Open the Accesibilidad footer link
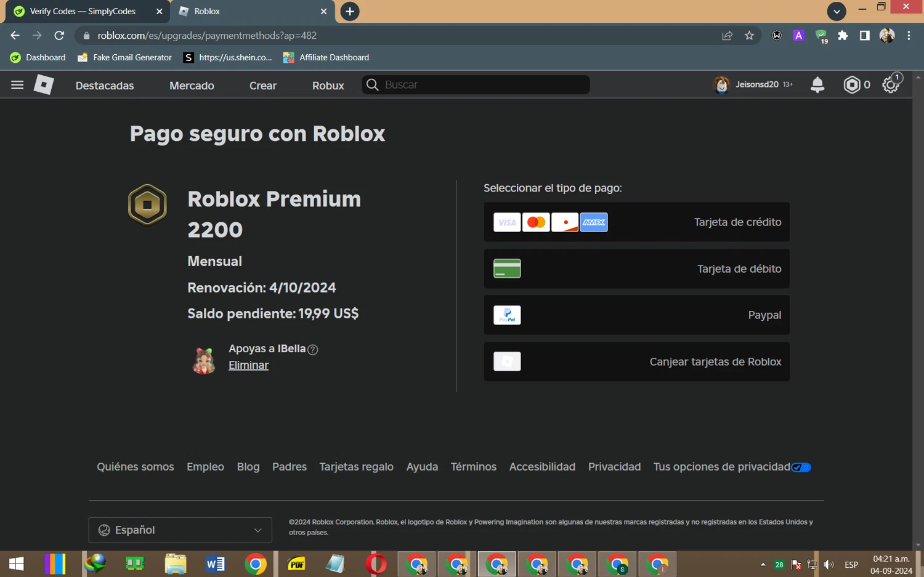 tap(542, 467)
